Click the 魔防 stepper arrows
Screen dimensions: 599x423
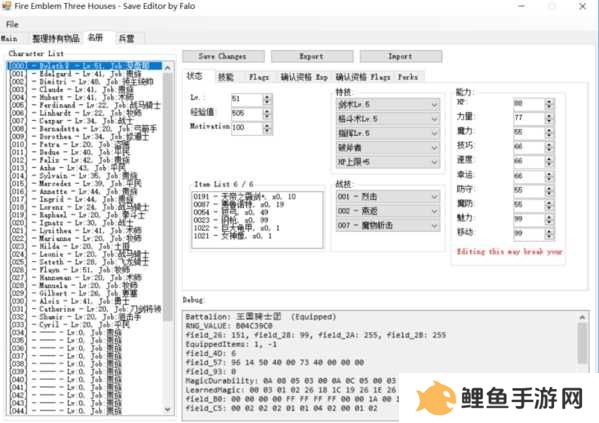pos(549,204)
